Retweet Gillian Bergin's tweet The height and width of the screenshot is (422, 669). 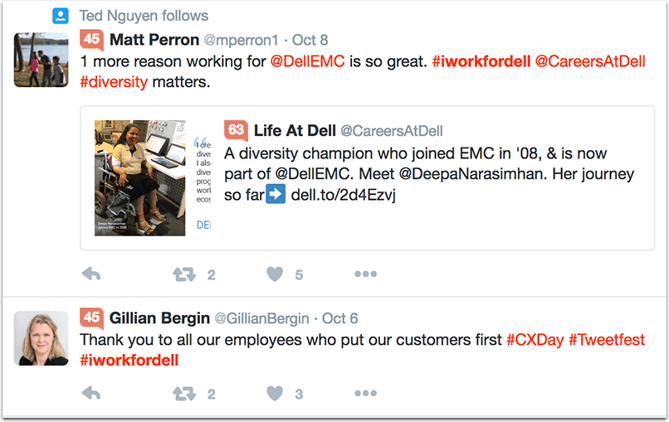tap(184, 394)
